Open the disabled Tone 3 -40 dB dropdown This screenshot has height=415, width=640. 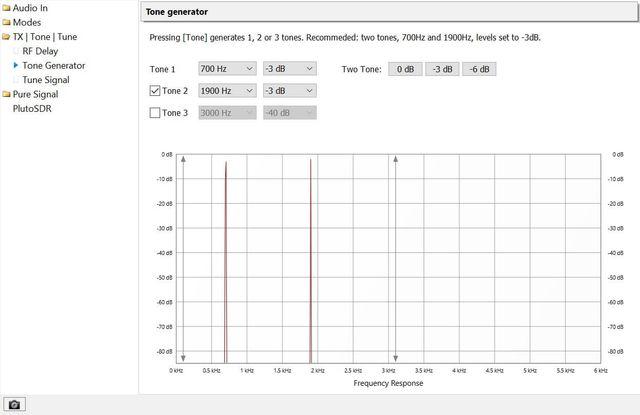click(x=290, y=113)
